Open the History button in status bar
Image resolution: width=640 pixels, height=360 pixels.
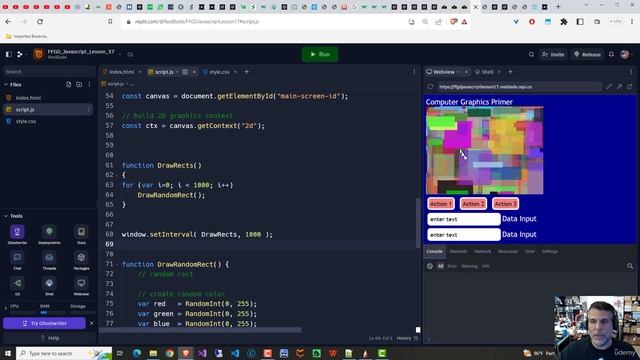(x=407, y=338)
